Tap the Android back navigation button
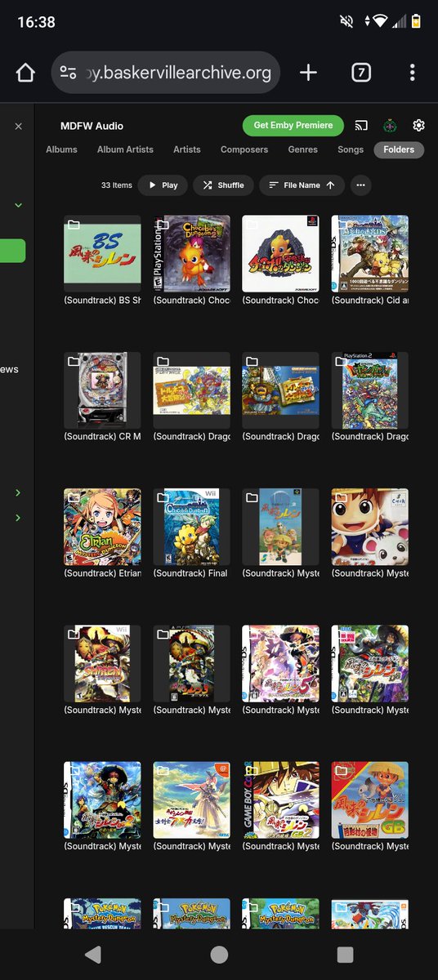Viewport: 438px width, 980px height. 93,955
